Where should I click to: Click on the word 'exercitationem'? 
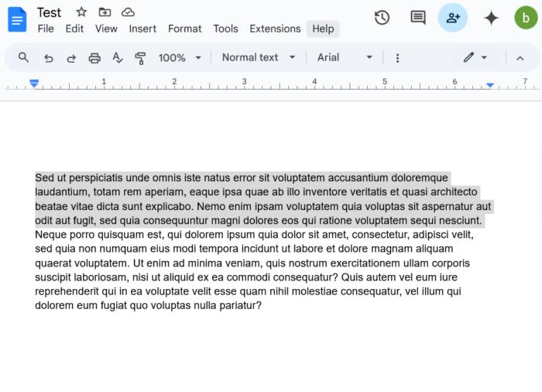[x=365, y=263]
